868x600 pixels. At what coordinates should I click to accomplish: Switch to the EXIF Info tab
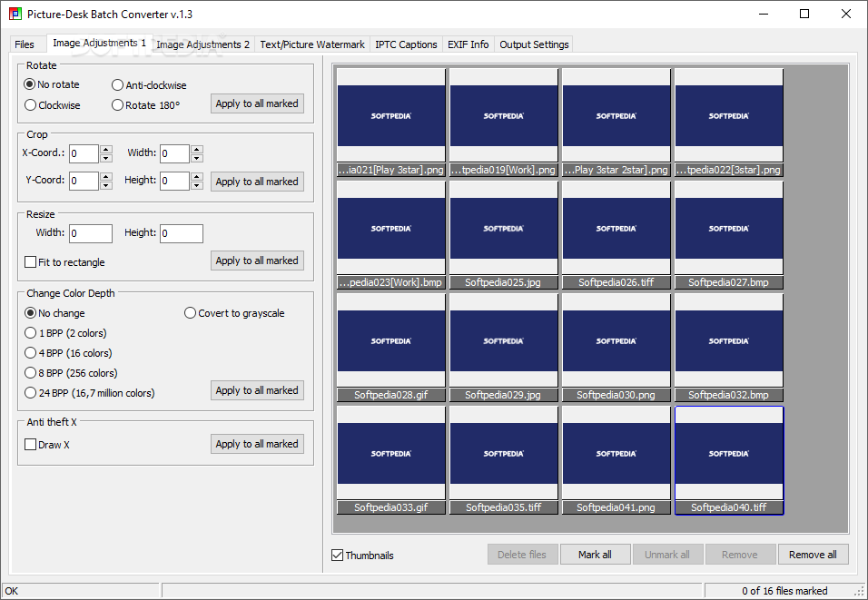tap(468, 44)
